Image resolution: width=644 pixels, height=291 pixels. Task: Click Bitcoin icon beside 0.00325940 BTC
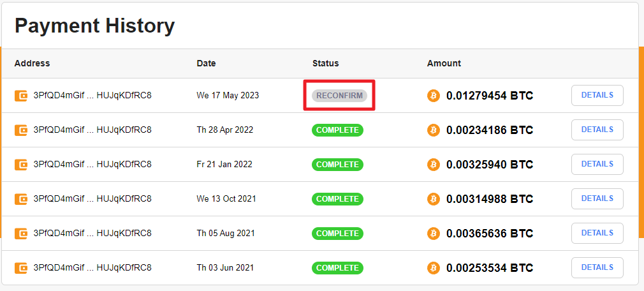[x=434, y=165]
